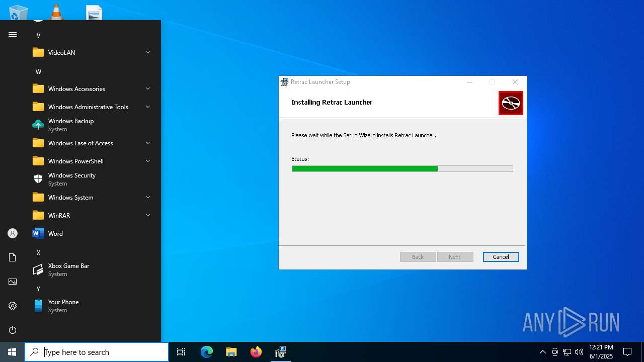The width and height of the screenshot is (644, 362).
Task: Select the Recycle Bin desktop icon
Action: (x=19, y=12)
